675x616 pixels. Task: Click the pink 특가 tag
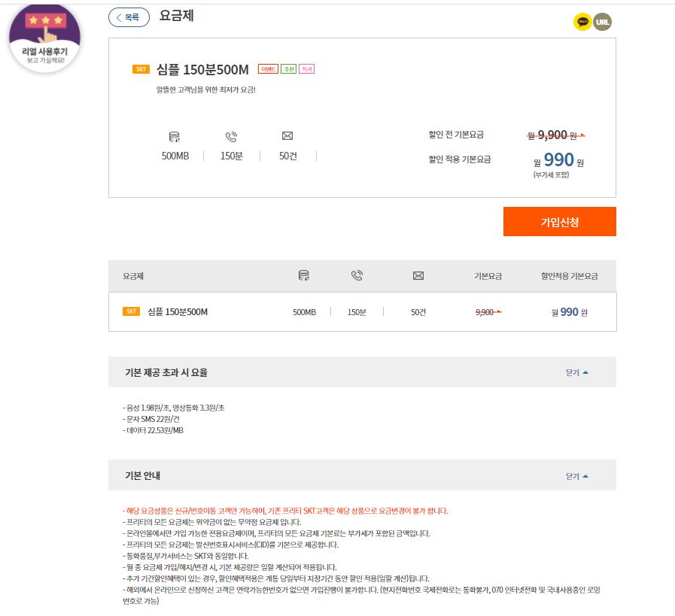click(306, 69)
